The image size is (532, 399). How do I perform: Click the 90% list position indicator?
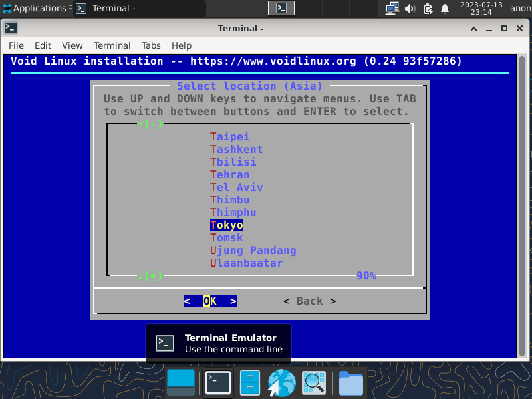tap(366, 275)
